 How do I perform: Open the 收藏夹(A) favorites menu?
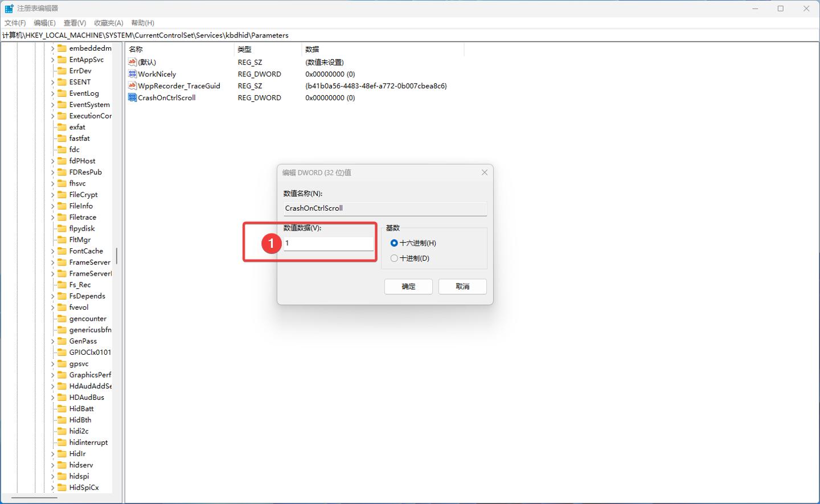point(108,23)
